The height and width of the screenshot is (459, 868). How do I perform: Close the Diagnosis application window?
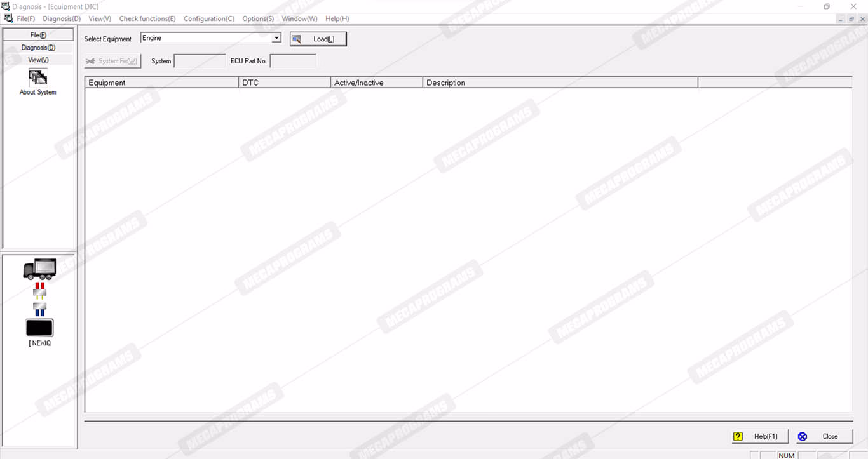click(854, 6)
